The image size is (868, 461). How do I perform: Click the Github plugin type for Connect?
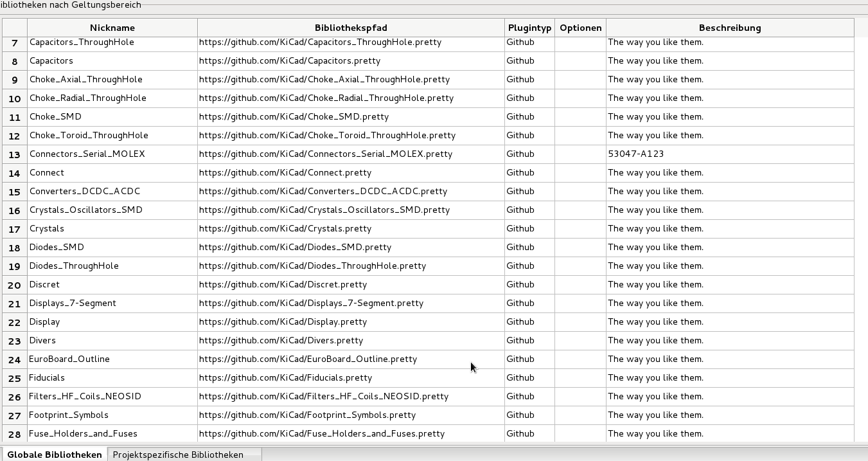coord(529,173)
